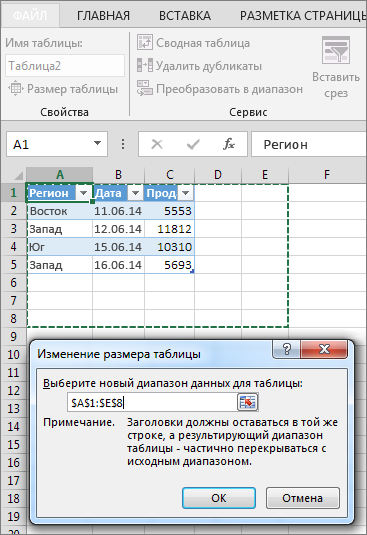Click the cell with value 11812
Viewport: 367px width, 535px height.
tap(170, 229)
